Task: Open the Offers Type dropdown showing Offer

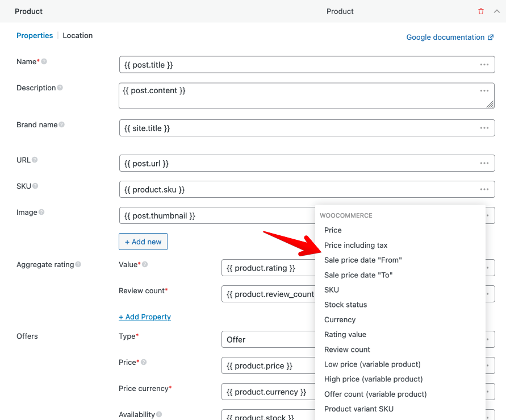Action: [268, 339]
